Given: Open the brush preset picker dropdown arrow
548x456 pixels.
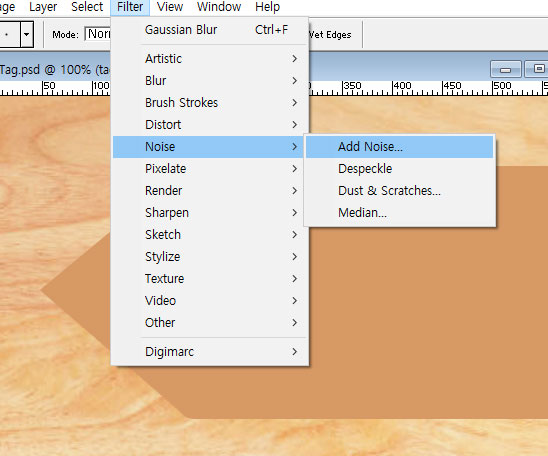Looking at the screenshot, I should (27, 34).
